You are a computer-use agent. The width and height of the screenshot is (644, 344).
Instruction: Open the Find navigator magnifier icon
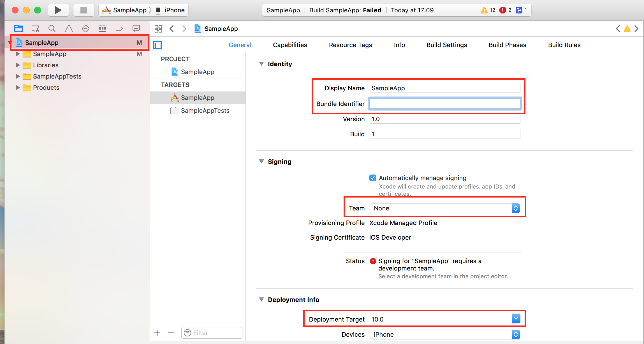(52, 28)
